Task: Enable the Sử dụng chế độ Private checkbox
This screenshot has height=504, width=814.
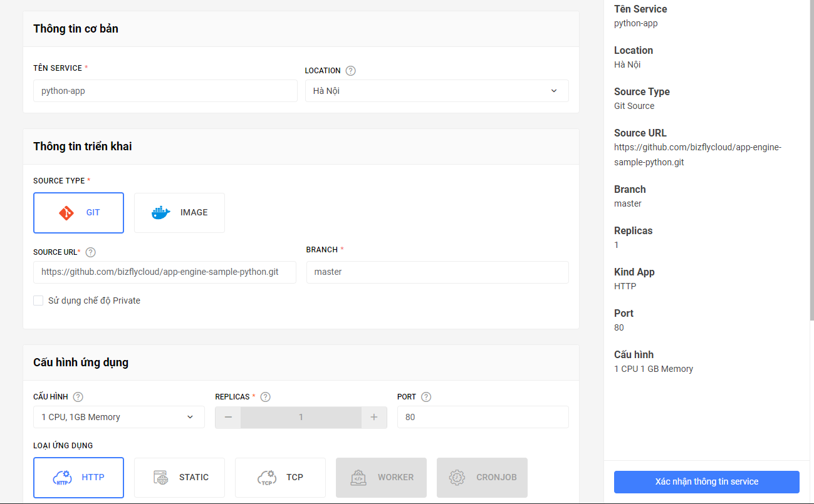Action: point(38,301)
